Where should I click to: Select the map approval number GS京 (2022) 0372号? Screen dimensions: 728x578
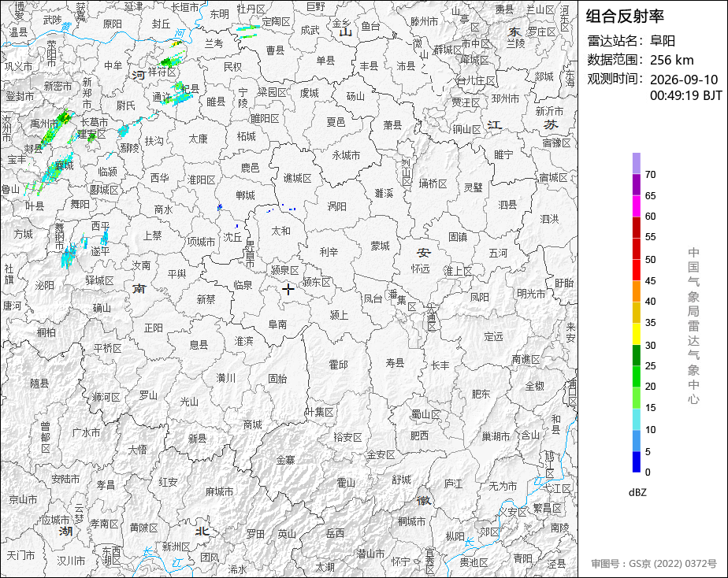673,564
